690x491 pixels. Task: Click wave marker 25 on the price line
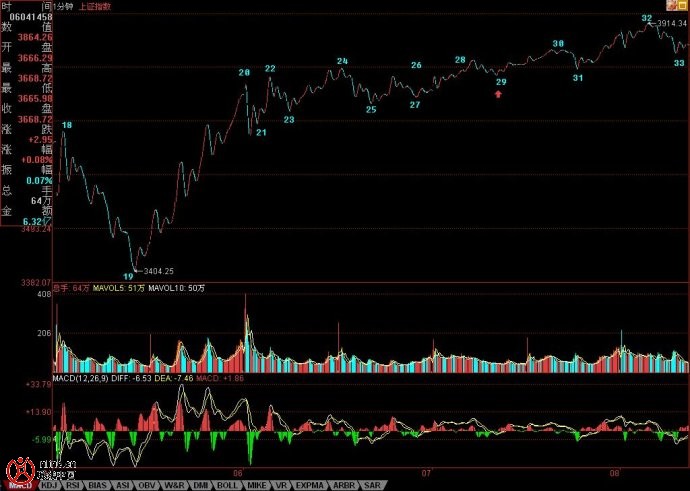pyautogui.click(x=371, y=109)
